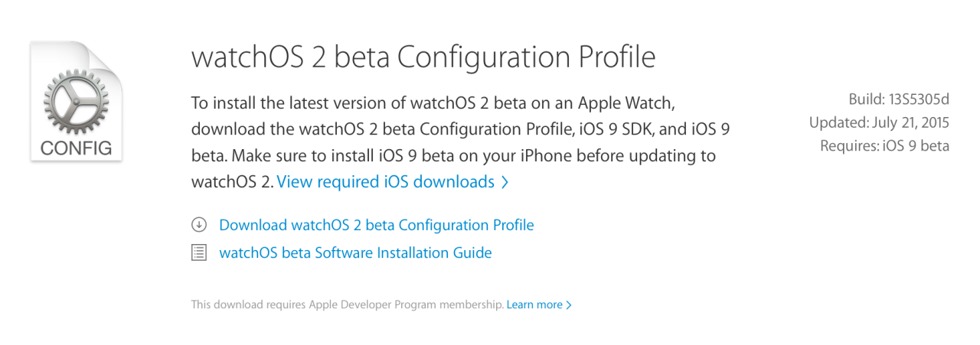980x345 pixels.
Task: Click the description line starting "download the watchOS 2"
Action: coord(465,129)
